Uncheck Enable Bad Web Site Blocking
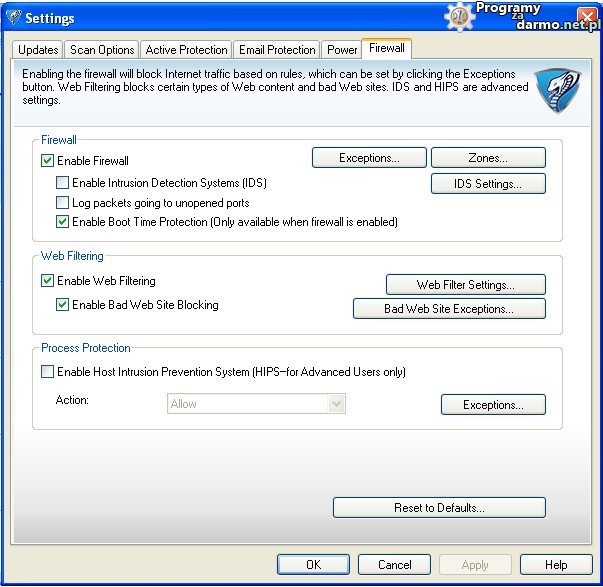The height and width of the screenshot is (587, 603). coord(63,305)
